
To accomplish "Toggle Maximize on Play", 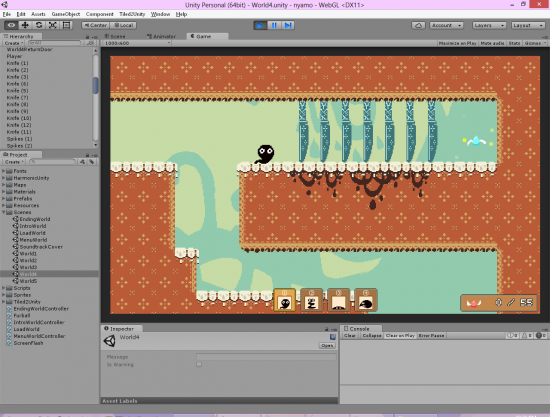I will [x=457, y=43].
